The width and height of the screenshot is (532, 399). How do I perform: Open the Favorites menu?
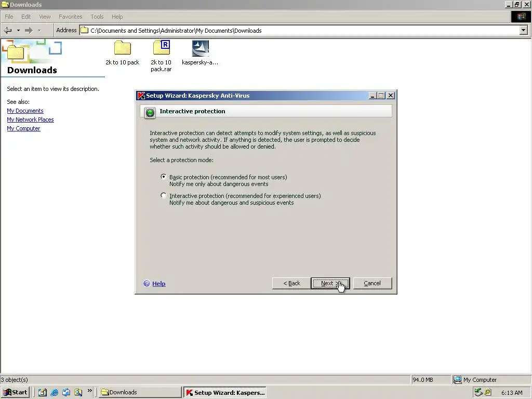click(71, 17)
